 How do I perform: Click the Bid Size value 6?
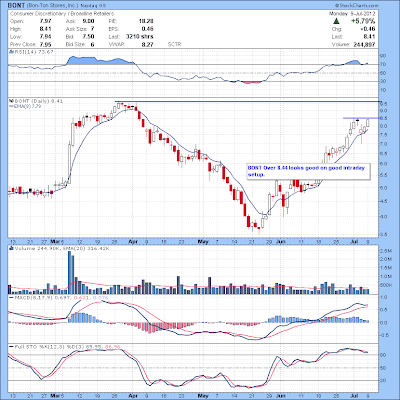(92, 44)
